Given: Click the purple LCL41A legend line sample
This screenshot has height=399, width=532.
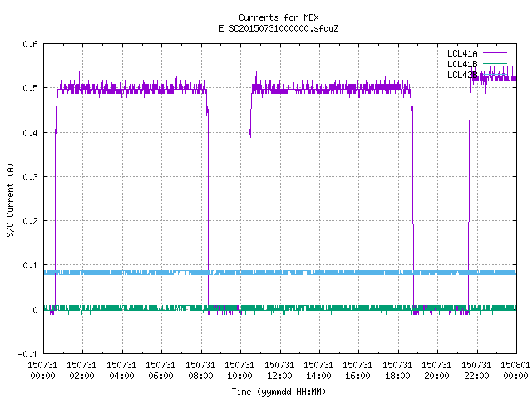Looking at the screenshot, I should point(495,53).
